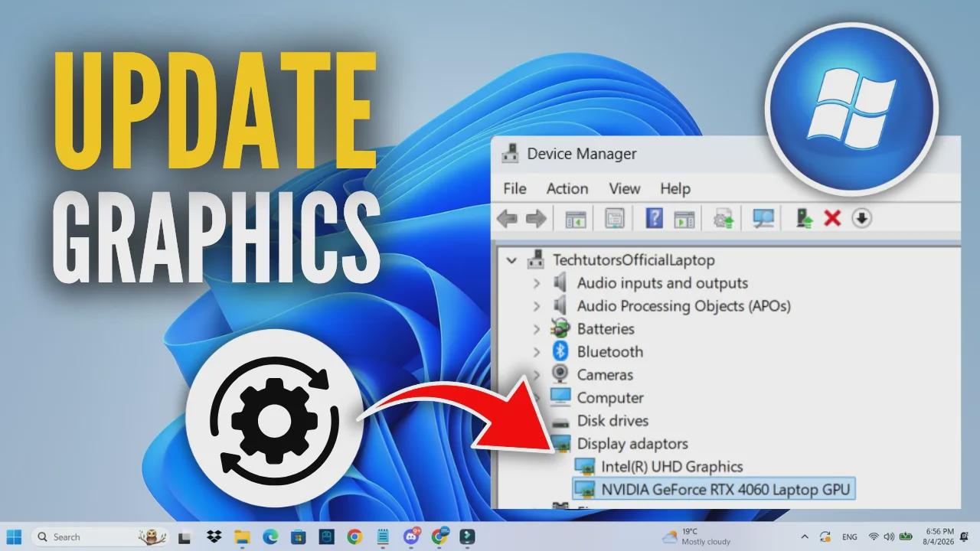Open the Windows Start menu

[14, 537]
